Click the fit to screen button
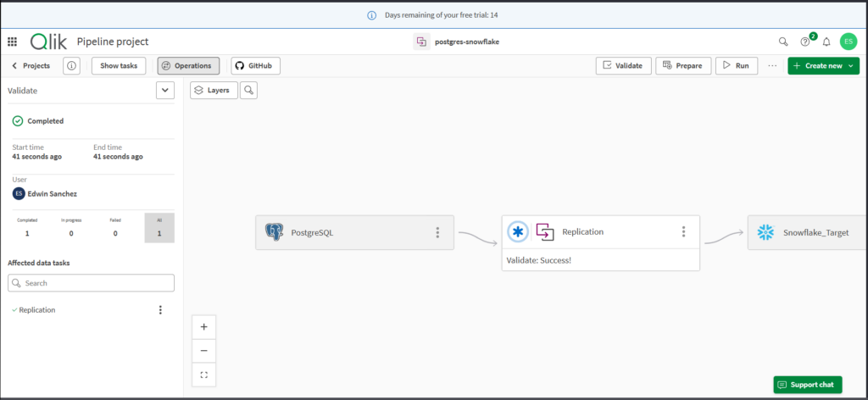868x400 pixels. pyautogui.click(x=203, y=375)
